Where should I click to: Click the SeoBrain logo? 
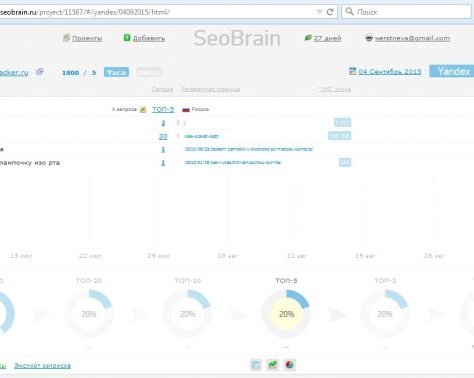237,38
